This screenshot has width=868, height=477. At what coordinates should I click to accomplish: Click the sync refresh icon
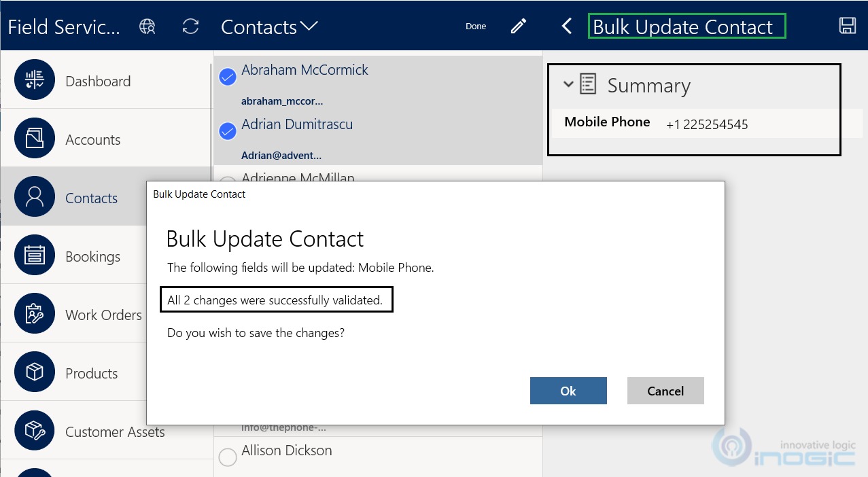point(191,26)
